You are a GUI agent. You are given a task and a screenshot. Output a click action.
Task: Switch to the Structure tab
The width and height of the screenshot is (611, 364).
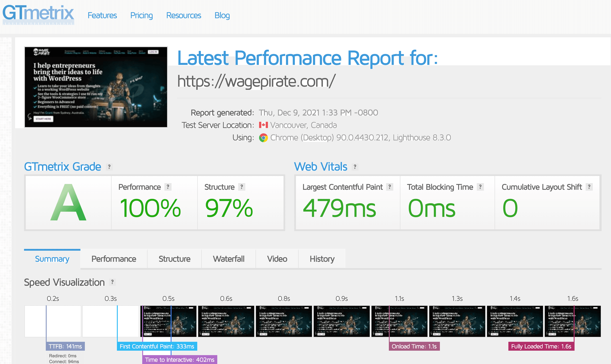(x=174, y=259)
